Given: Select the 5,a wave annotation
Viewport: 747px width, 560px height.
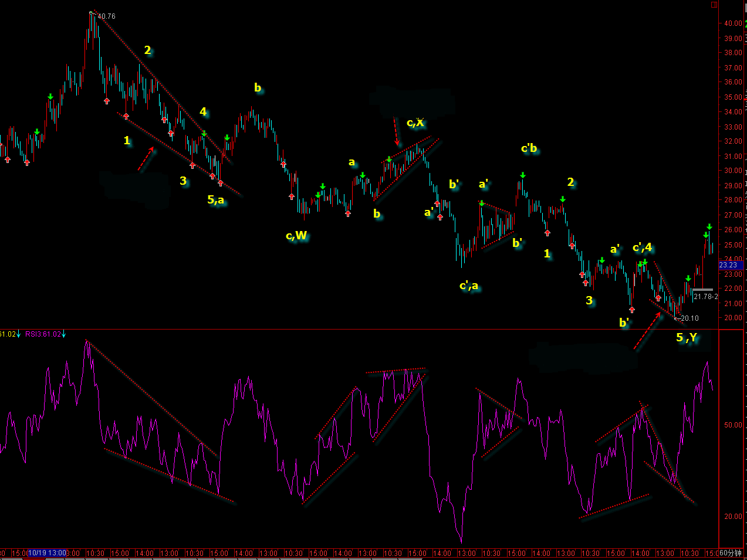Looking at the screenshot, I should point(216,200).
